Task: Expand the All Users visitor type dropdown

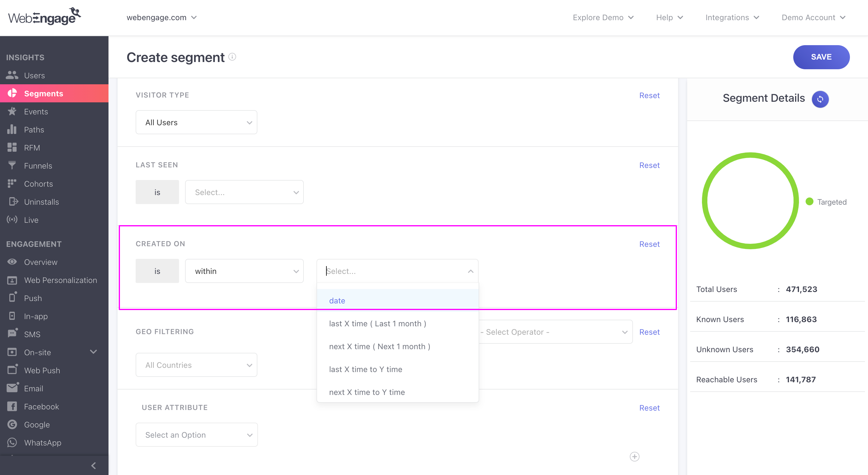Action: click(x=197, y=122)
